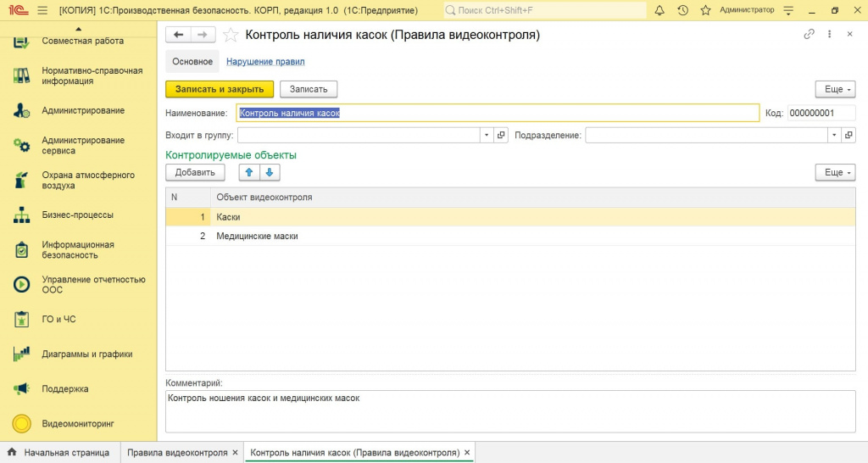The image size is (868, 463).
Task: Click into the Комментарий text area
Action: (x=510, y=411)
